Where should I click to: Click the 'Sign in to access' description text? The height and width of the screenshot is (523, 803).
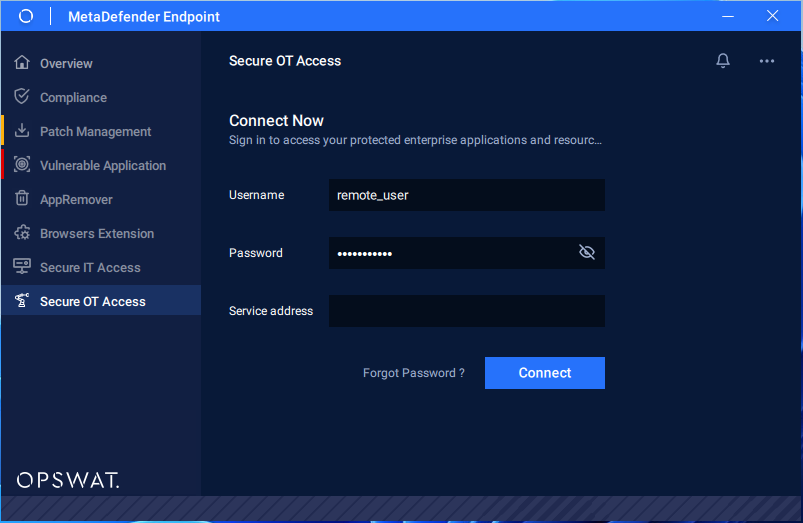click(x=415, y=140)
